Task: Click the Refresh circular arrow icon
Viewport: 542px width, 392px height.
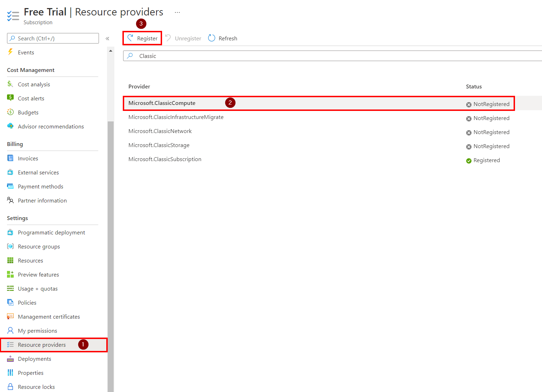Action: pos(212,38)
